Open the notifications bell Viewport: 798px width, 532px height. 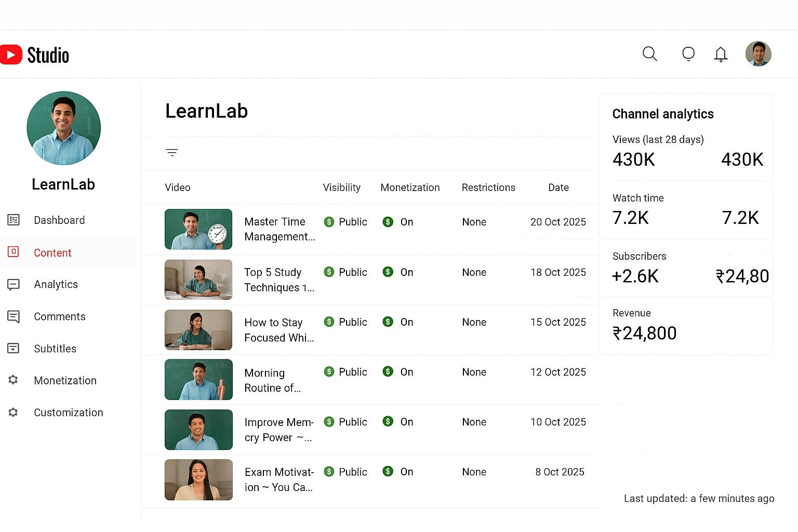pyautogui.click(x=721, y=54)
